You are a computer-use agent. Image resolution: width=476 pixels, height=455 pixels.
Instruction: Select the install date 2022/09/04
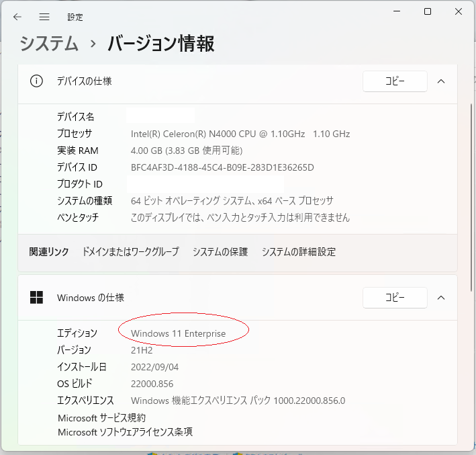pos(155,367)
